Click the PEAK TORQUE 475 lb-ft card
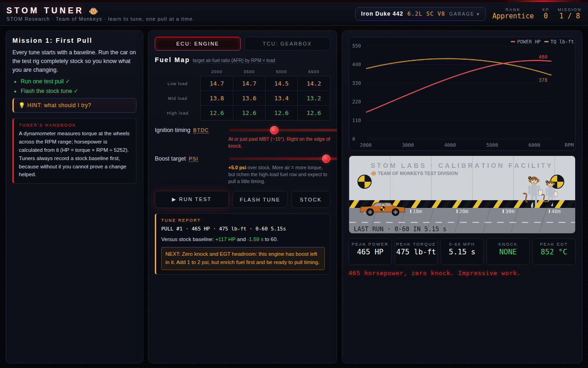The height and width of the screenshot is (368, 588). 416,251
